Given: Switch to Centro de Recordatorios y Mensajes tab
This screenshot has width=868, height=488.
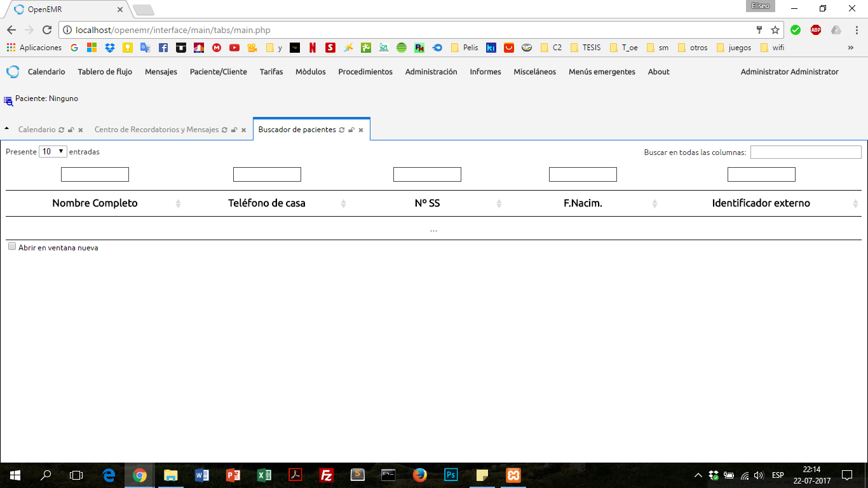Looking at the screenshot, I should [x=156, y=130].
